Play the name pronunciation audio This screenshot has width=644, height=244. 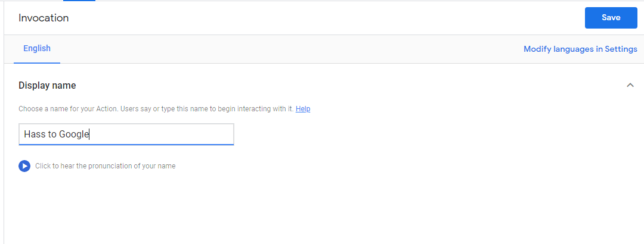coord(24,166)
